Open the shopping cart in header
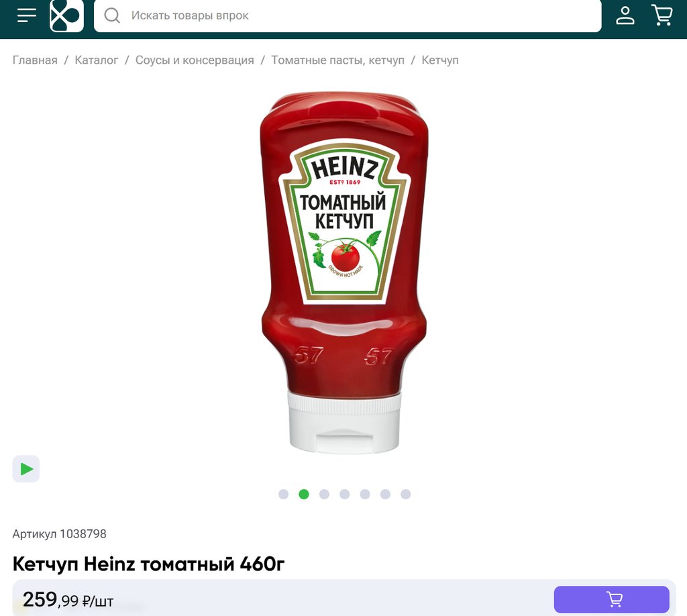 click(662, 15)
